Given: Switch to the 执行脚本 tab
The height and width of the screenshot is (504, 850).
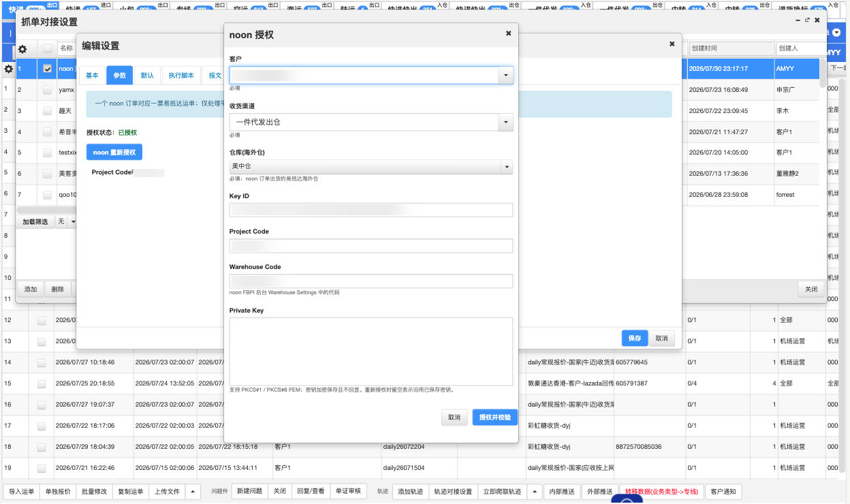Looking at the screenshot, I should pos(181,76).
